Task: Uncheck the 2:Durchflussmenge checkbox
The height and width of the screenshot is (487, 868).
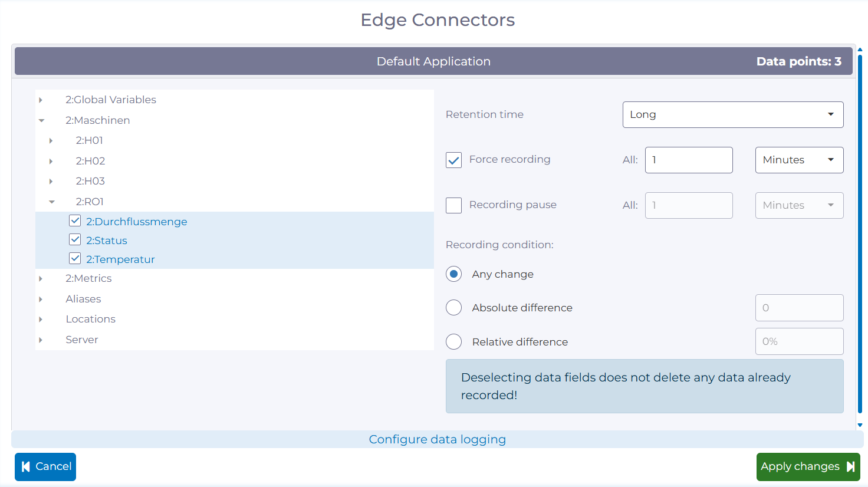Action: click(75, 221)
